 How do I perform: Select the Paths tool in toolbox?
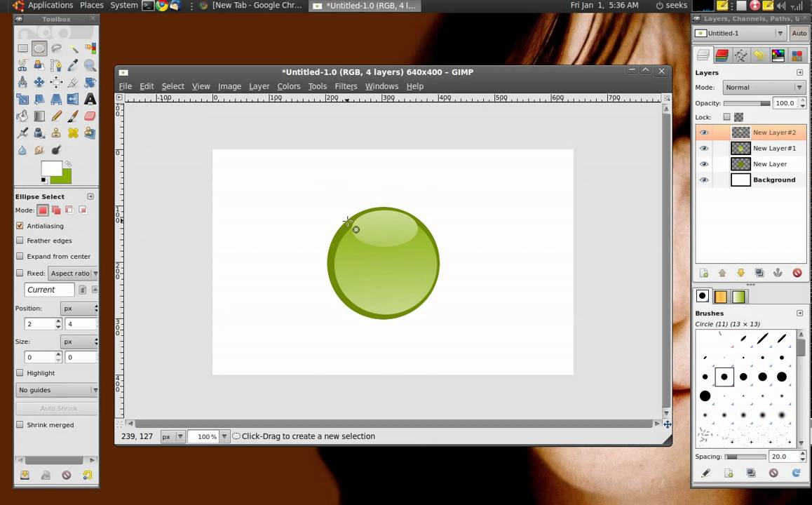tap(56, 65)
